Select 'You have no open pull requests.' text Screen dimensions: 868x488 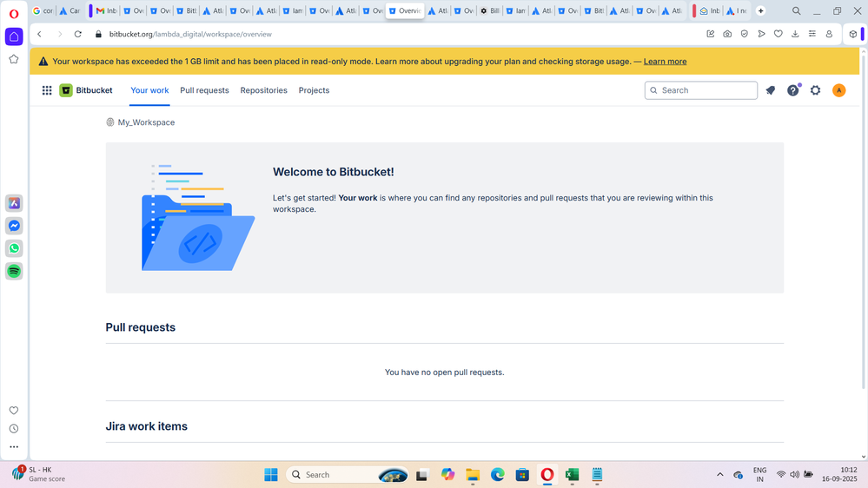coord(445,373)
